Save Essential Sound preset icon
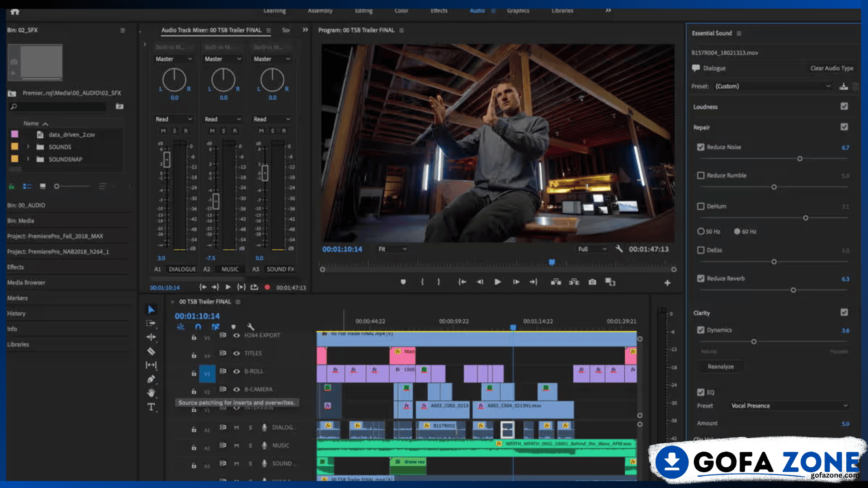 coord(844,86)
